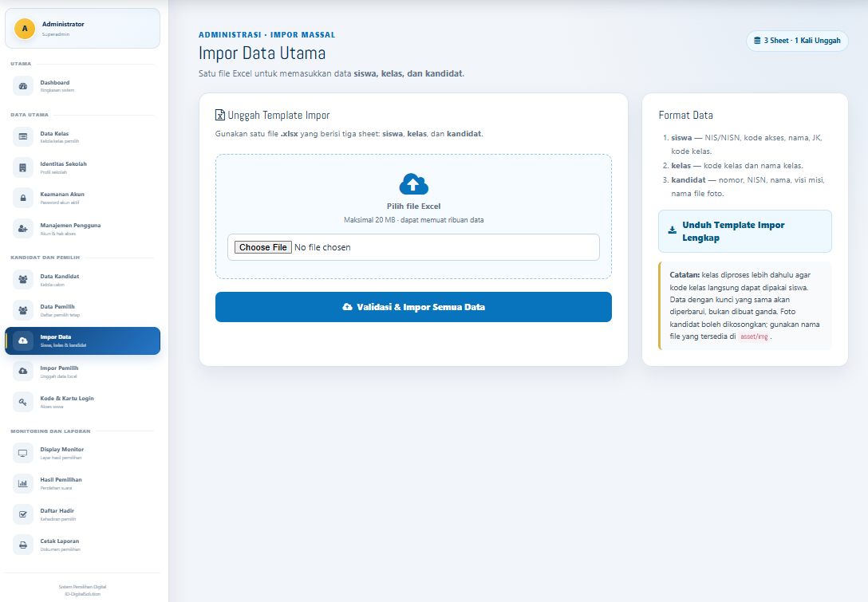The height and width of the screenshot is (602, 868).
Task: Open the Dashboard gauge icon
Action: click(x=22, y=86)
